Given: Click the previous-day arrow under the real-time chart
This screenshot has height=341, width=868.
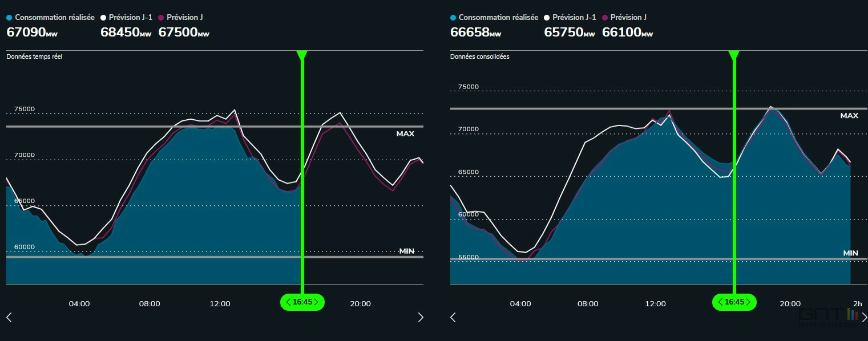Looking at the screenshot, I should pos(9,318).
